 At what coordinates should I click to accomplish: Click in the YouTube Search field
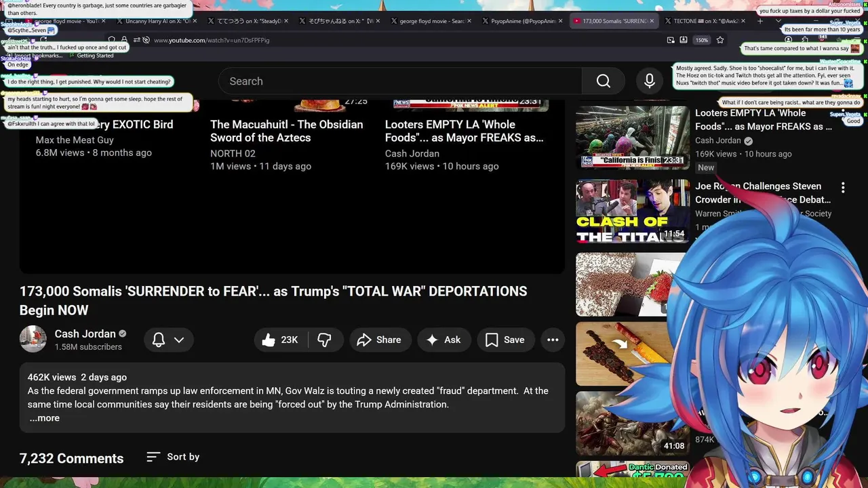[x=400, y=81]
